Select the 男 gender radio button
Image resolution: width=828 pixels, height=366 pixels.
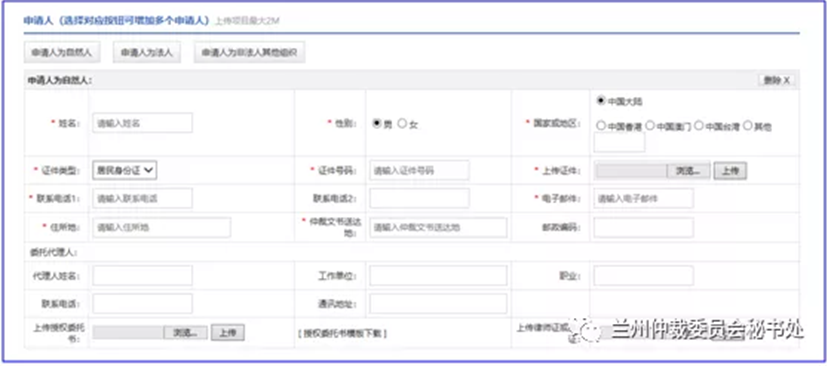377,123
